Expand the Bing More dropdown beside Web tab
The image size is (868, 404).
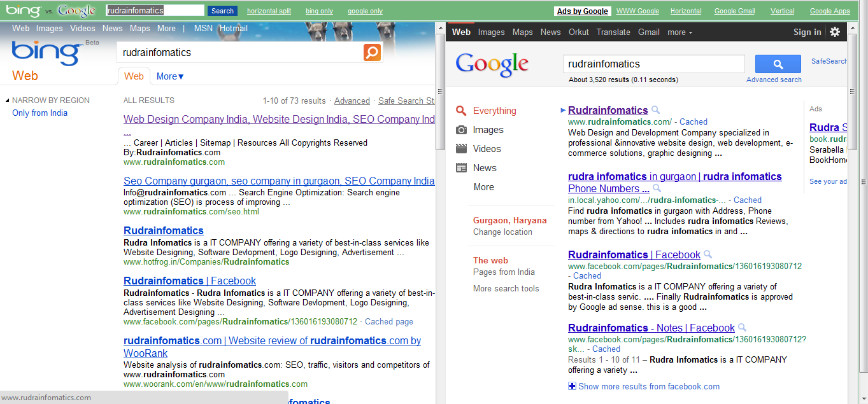click(170, 76)
